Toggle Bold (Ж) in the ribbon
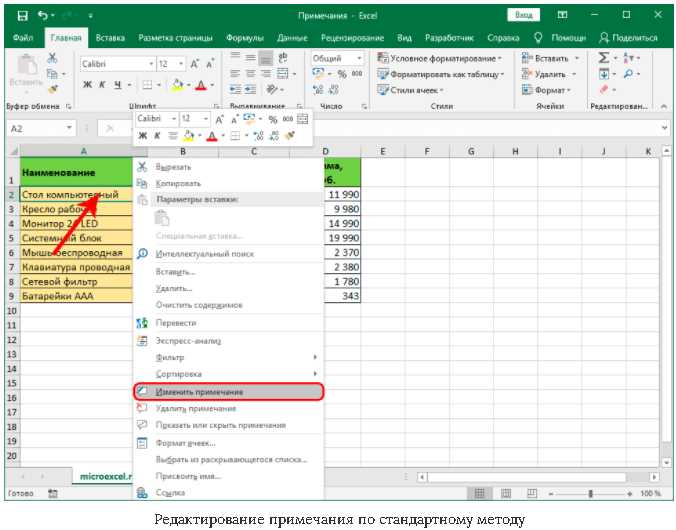676x530 pixels. (x=87, y=85)
